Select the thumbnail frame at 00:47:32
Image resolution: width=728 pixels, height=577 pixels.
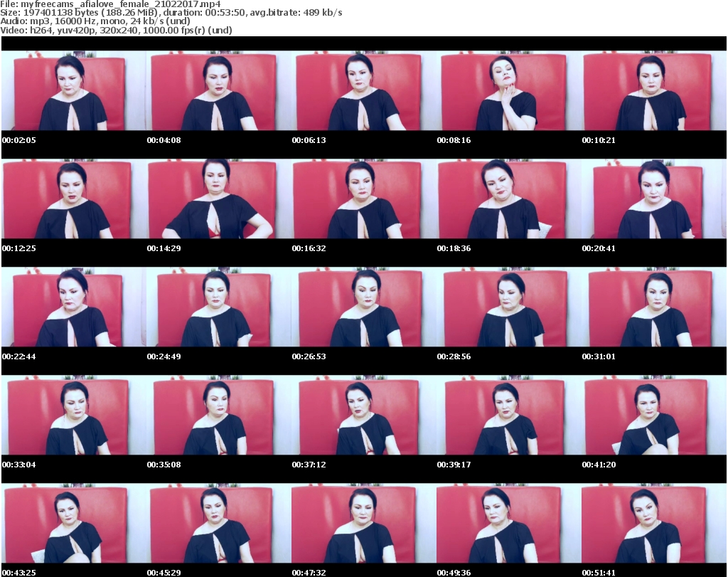pos(363,524)
